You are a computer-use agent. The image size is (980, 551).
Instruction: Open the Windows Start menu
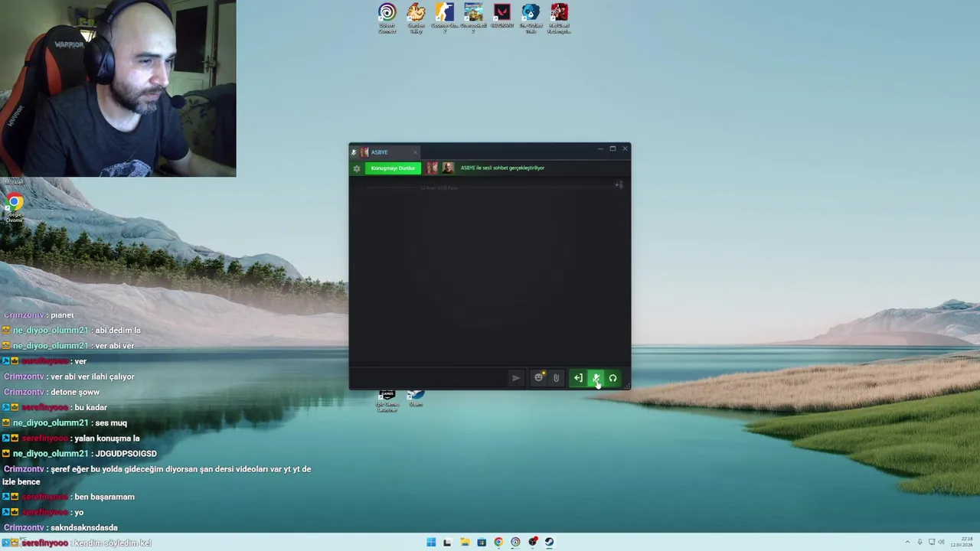click(x=431, y=543)
